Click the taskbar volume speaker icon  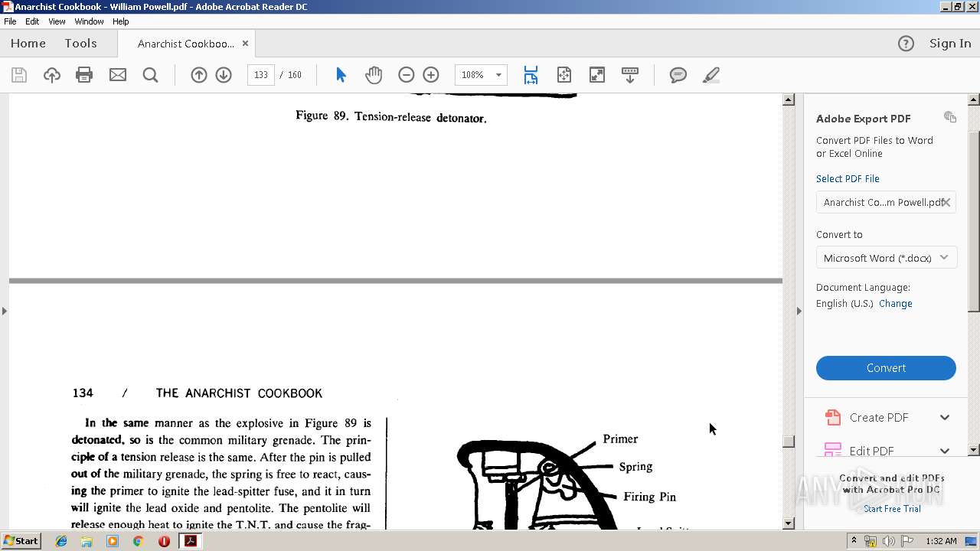click(888, 541)
